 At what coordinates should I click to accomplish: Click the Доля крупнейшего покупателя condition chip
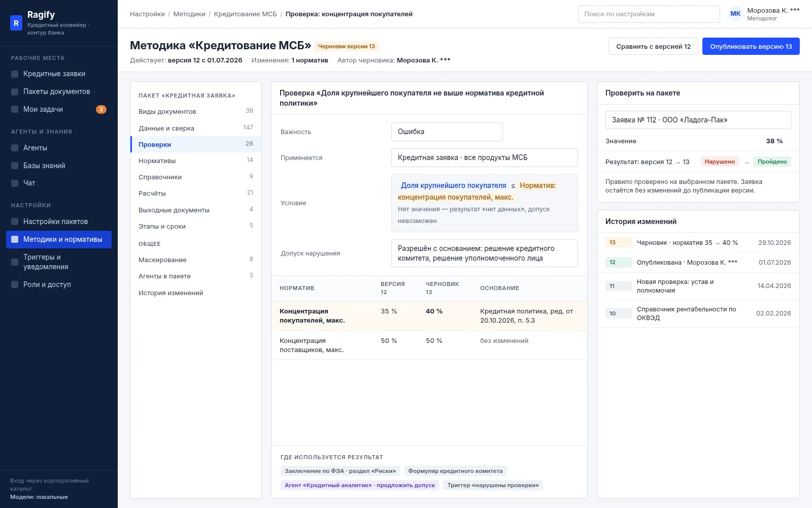click(453, 185)
